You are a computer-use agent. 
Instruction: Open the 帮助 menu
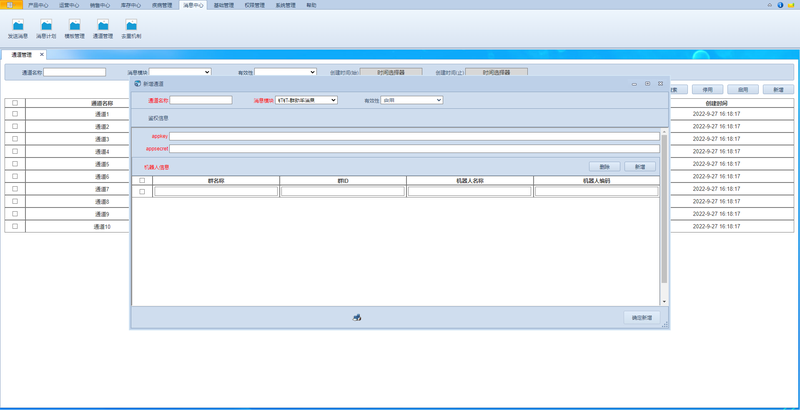pyautogui.click(x=311, y=5)
